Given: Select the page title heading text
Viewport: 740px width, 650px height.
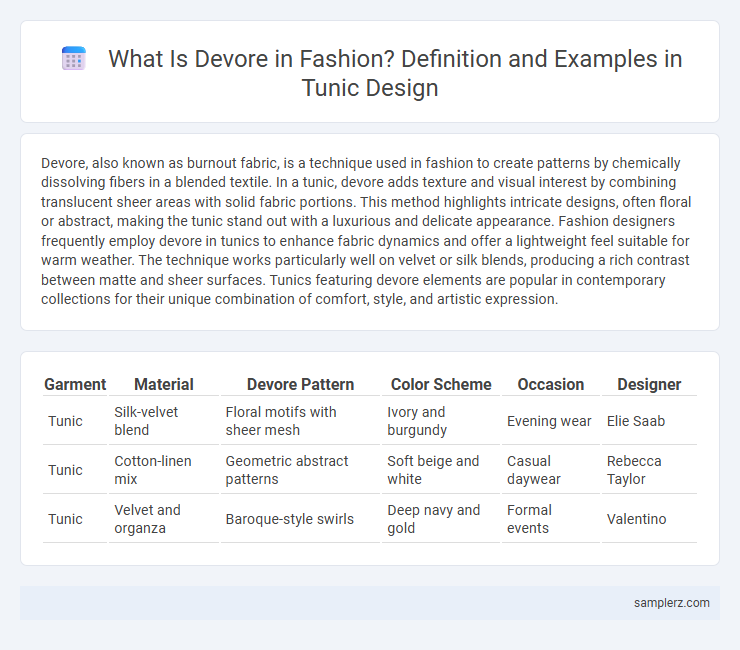Looking at the screenshot, I should click(395, 73).
